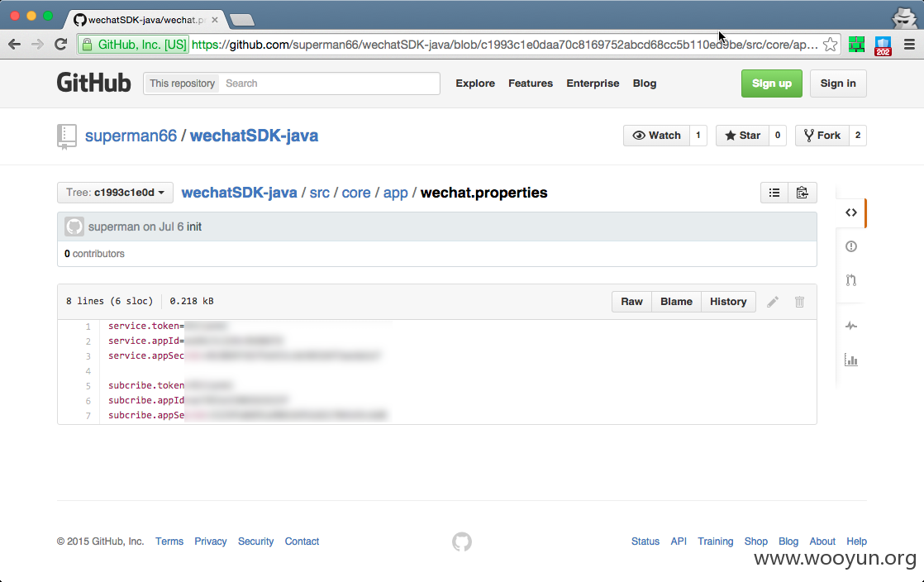The width and height of the screenshot is (924, 582).
Task: Click the History button
Action: (x=728, y=301)
